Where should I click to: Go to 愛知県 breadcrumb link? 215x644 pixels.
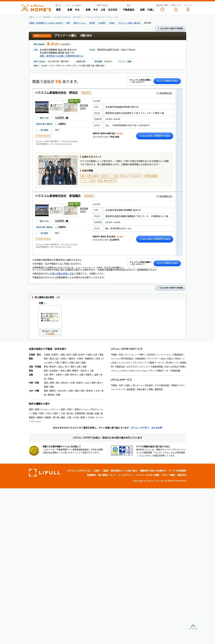(92, 23)
